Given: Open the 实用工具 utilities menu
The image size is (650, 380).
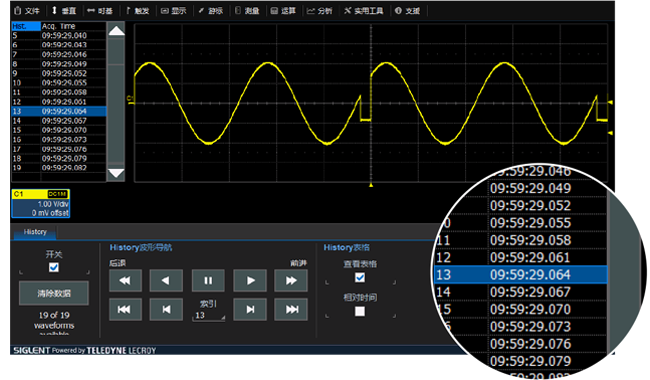Looking at the screenshot, I should pos(364,11).
